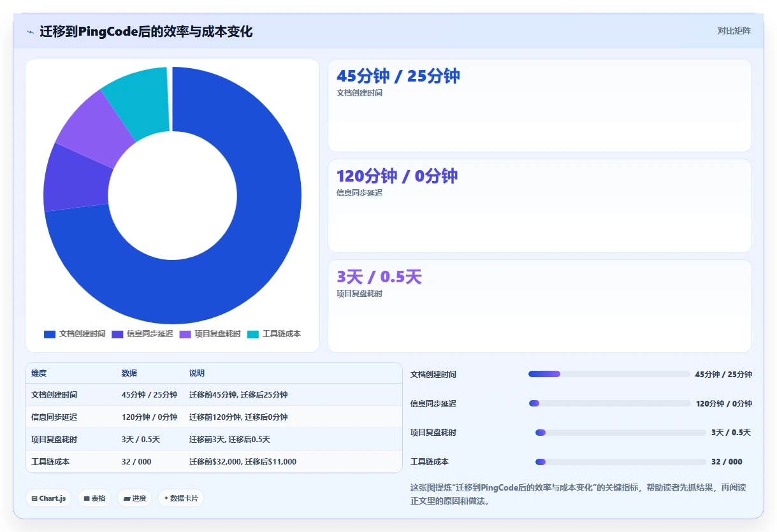Click the 维度 column header
Viewport: 777px width, 532px height.
pyautogui.click(x=39, y=373)
